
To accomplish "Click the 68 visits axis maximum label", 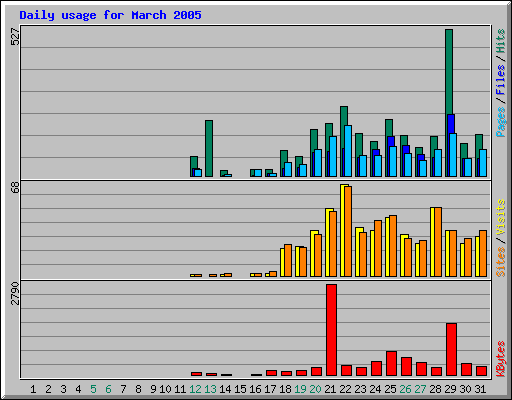I will click(15, 187).
